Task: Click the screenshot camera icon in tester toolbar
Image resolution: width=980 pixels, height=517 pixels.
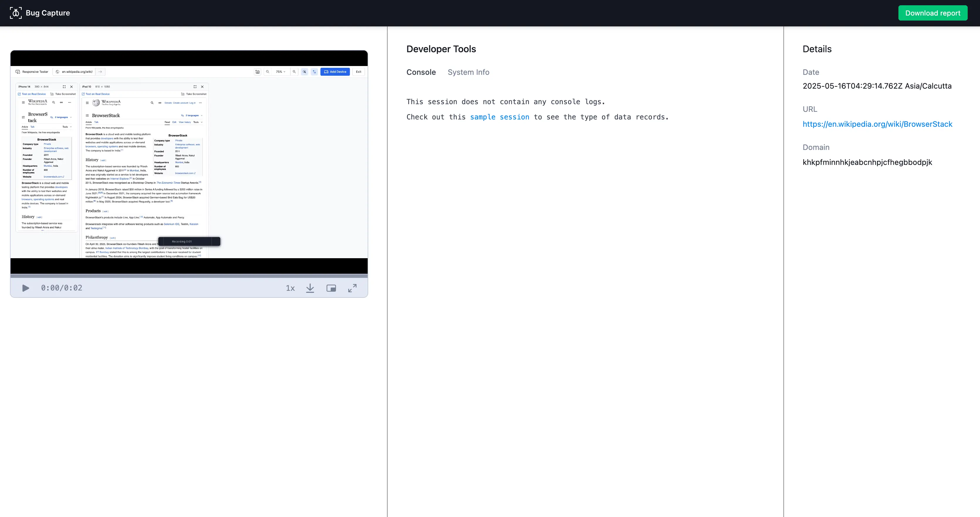Action: pyautogui.click(x=258, y=72)
